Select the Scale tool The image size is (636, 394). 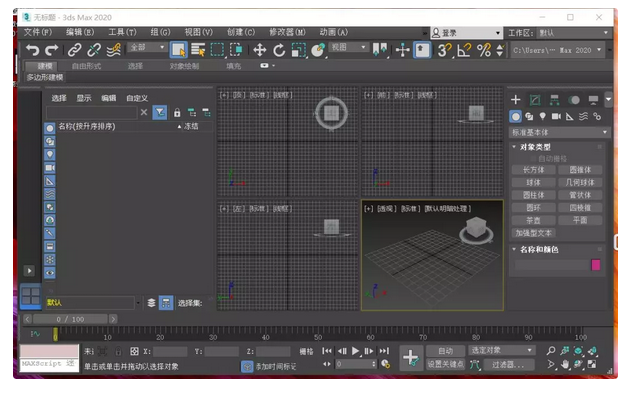coord(299,50)
